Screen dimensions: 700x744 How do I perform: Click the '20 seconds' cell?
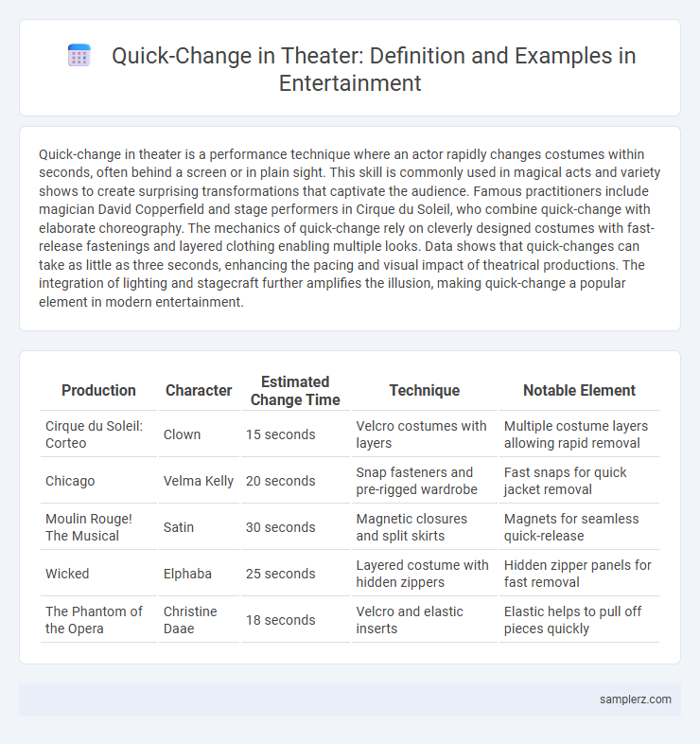point(295,481)
